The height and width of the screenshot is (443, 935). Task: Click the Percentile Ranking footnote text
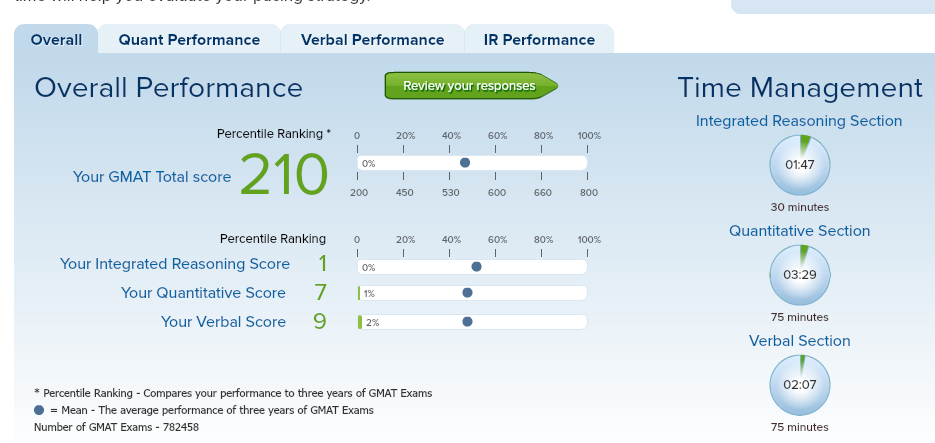click(233, 394)
